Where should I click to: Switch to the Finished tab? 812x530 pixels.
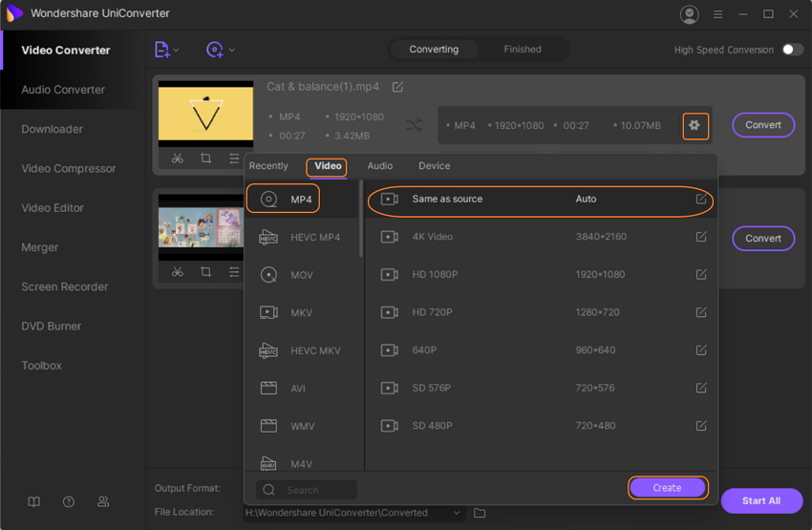click(523, 49)
